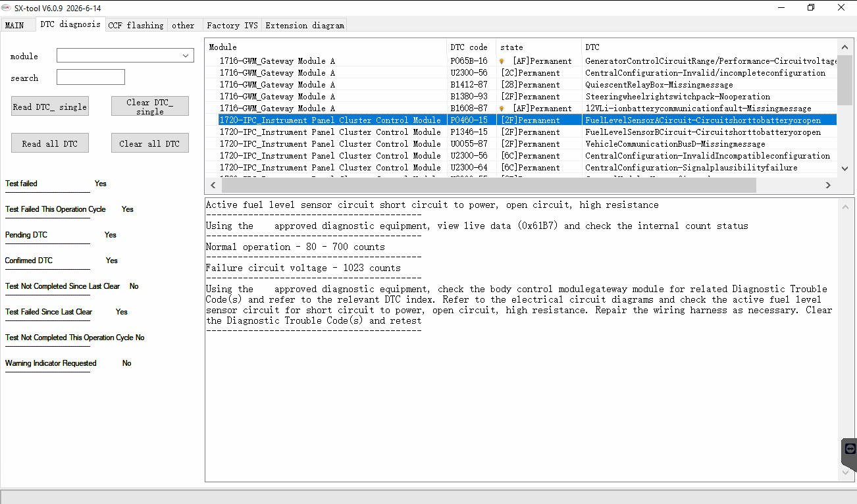The image size is (857, 504).
Task: Click the search input field
Action: 90,78
